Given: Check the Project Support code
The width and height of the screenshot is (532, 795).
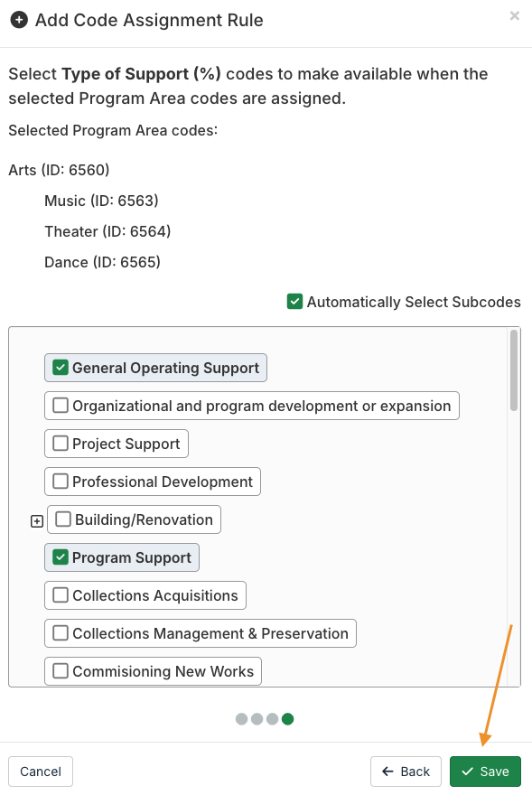Looking at the screenshot, I should [61, 444].
